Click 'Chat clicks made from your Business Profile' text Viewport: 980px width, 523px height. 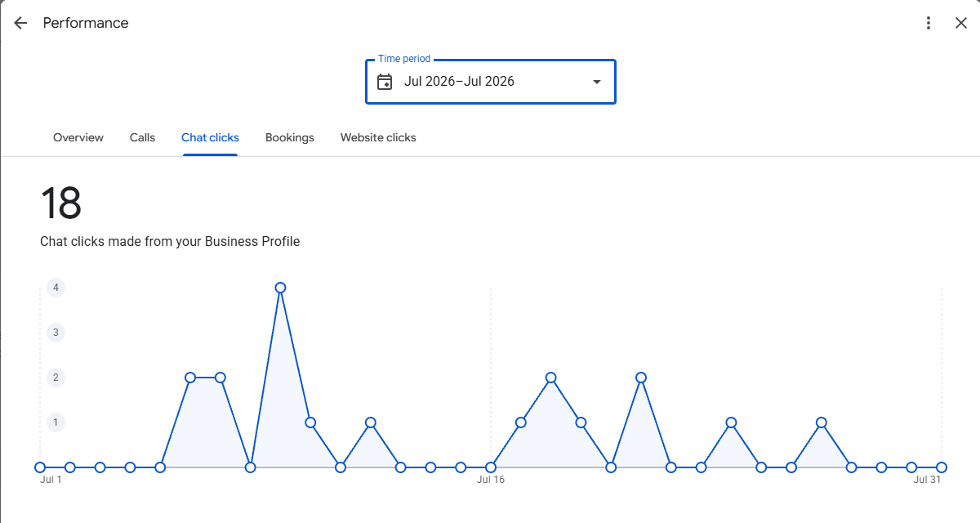(x=170, y=242)
